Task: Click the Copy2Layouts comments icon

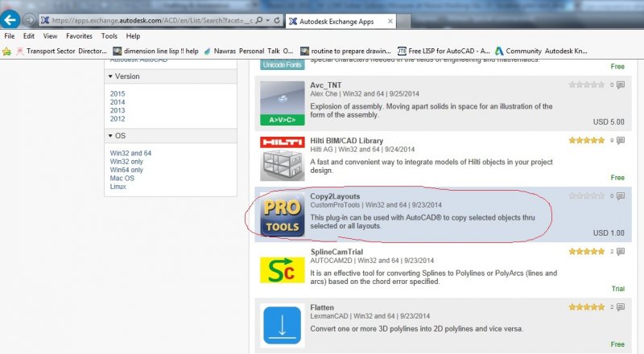Action: [621, 196]
